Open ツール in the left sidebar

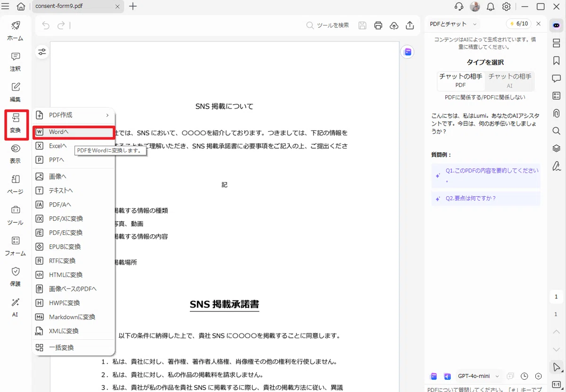(15, 216)
